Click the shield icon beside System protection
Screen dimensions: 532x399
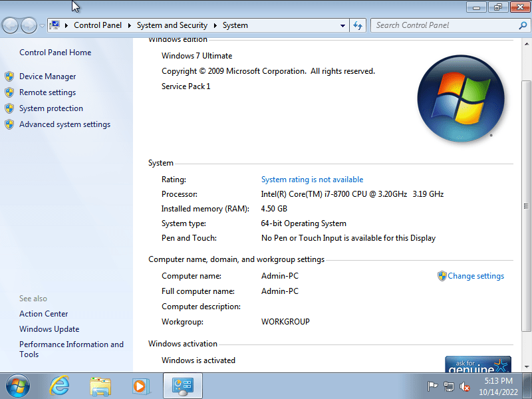point(9,108)
